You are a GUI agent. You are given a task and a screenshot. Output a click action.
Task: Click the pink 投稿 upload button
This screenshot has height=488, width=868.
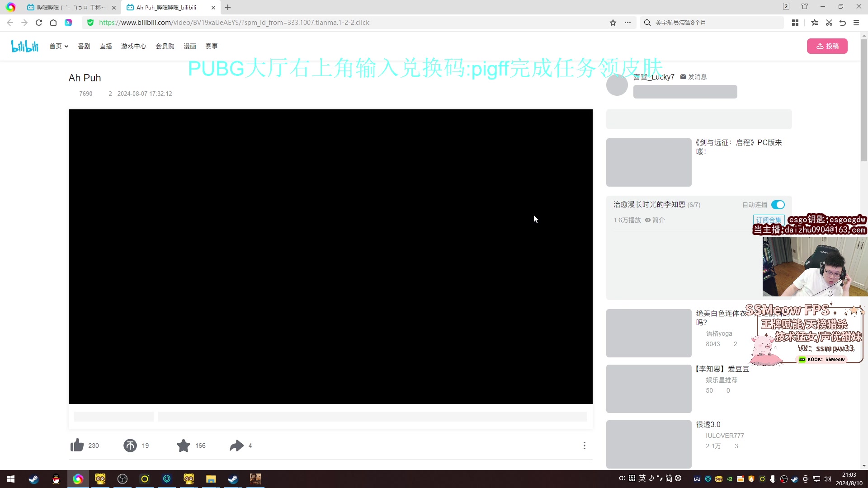pyautogui.click(x=827, y=46)
